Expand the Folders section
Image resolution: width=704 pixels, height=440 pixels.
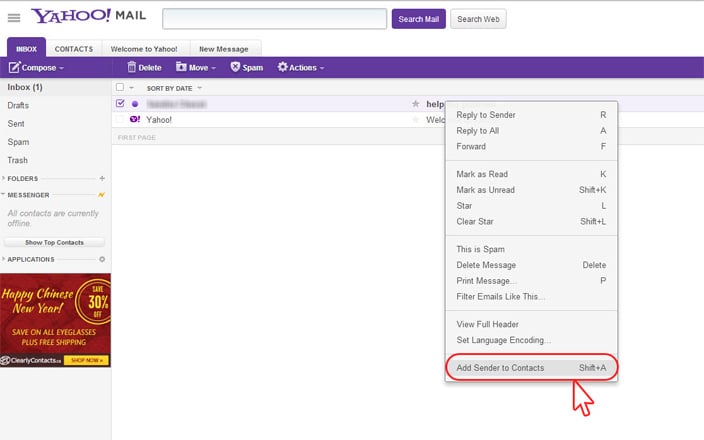(4, 178)
